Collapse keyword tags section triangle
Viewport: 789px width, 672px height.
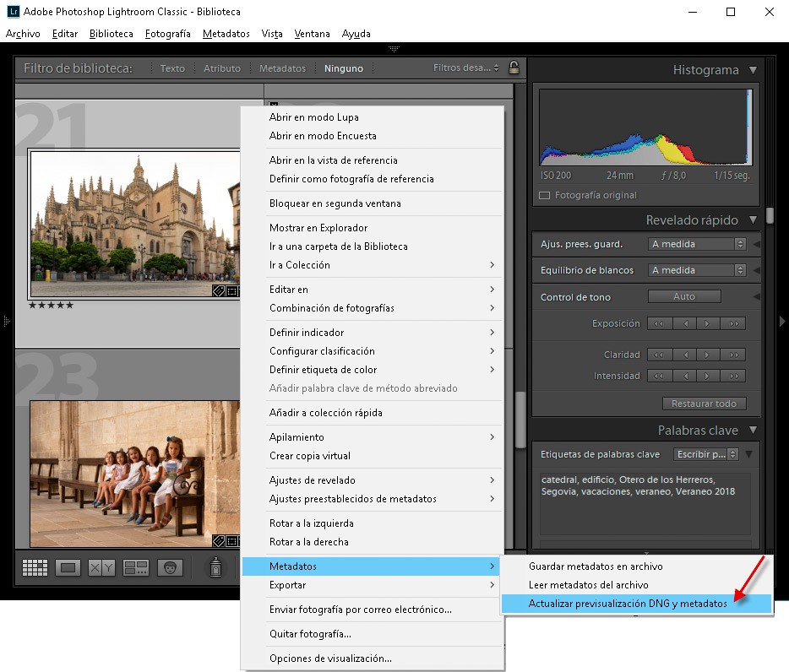(749, 454)
